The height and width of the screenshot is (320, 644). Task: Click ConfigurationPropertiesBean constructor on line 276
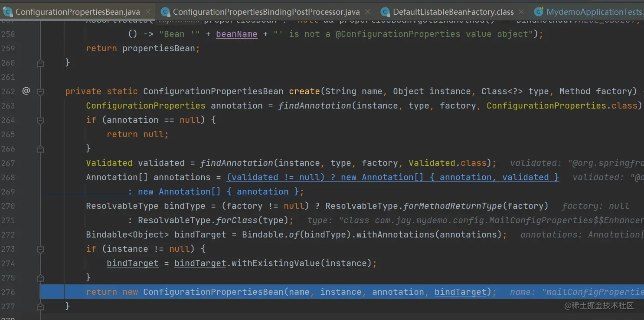[x=213, y=292]
